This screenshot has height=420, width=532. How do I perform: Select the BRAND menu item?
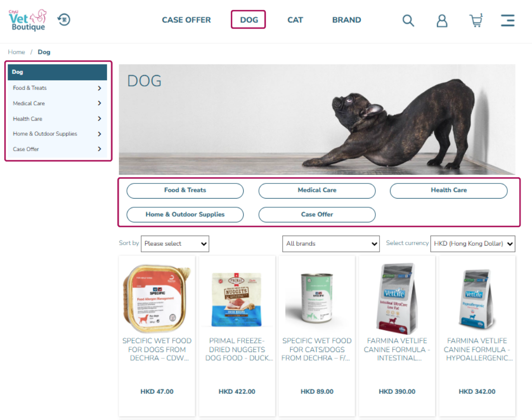pos(346,20)
